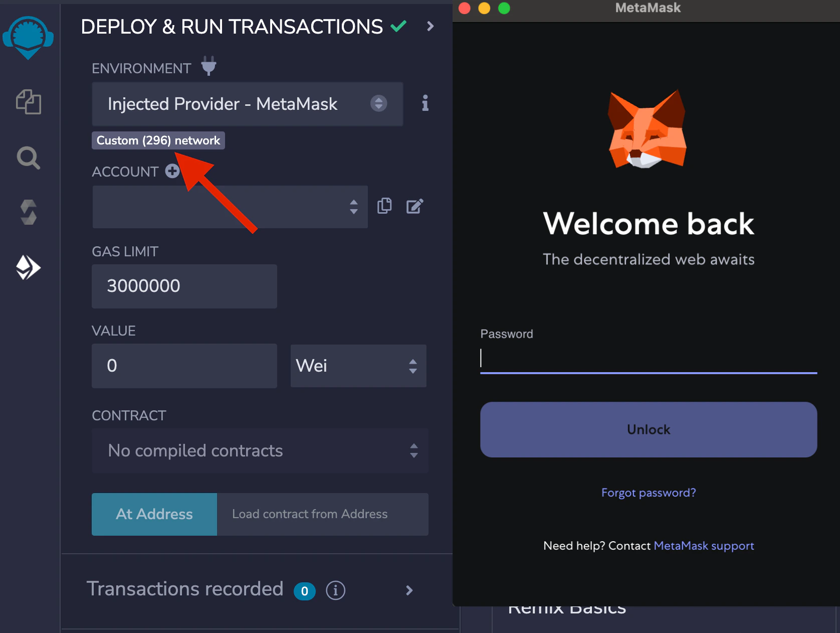Viewport: 840px width, 633px height.
Task: Click the Custom (296) network badge
Action: [x=158, y=140]
